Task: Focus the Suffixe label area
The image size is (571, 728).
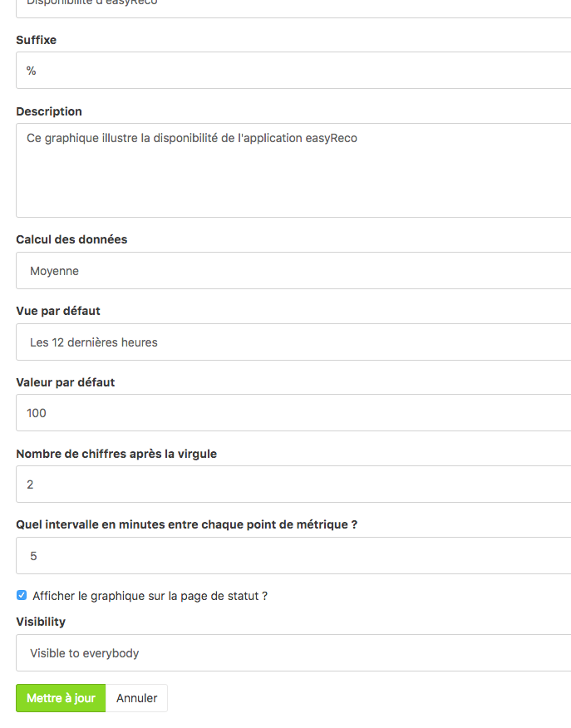Action: [x=35, y=39]
